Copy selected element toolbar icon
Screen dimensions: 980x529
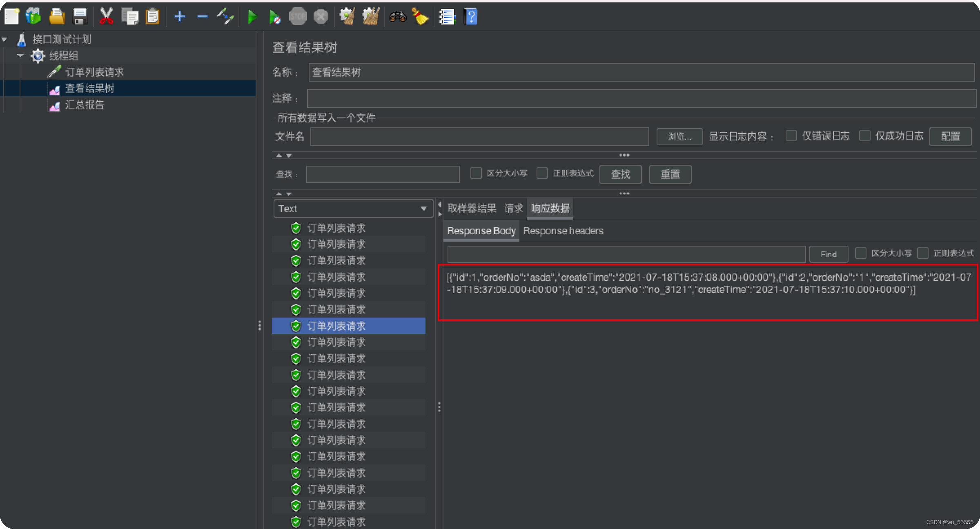coord(129,17)
